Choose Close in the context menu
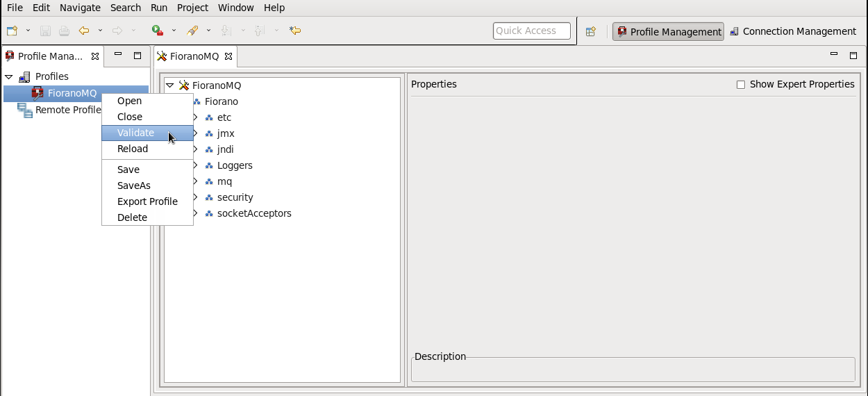The image size is (868, 396). [147, 117]
